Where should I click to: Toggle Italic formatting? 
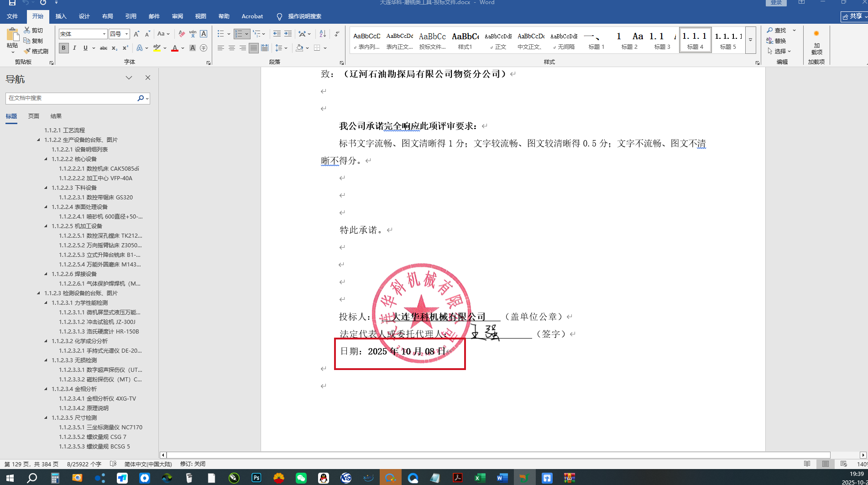point(74,48)
